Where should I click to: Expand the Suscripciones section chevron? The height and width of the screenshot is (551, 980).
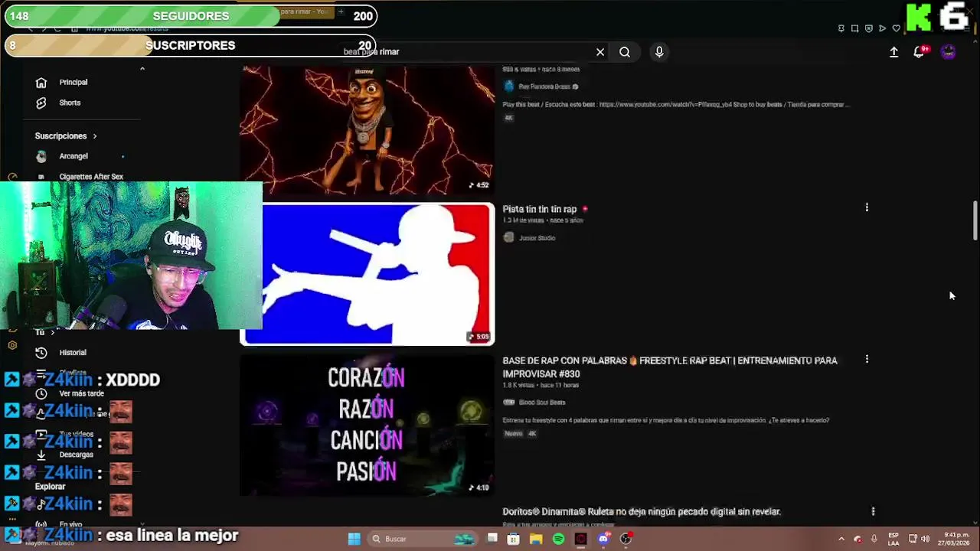tap(95, 136)
